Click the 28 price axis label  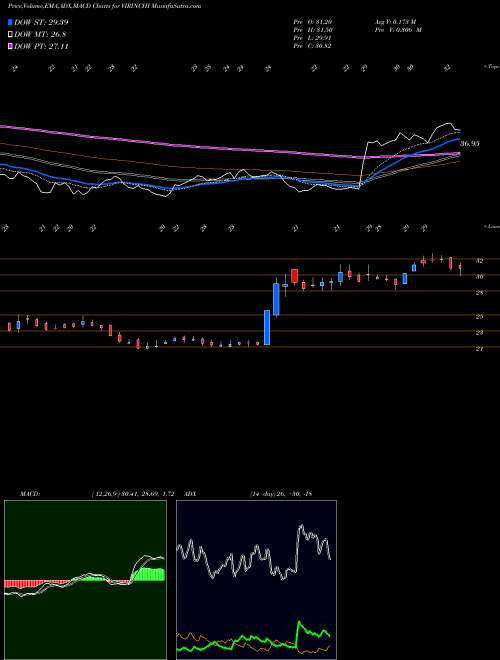(x=479, y=293)
